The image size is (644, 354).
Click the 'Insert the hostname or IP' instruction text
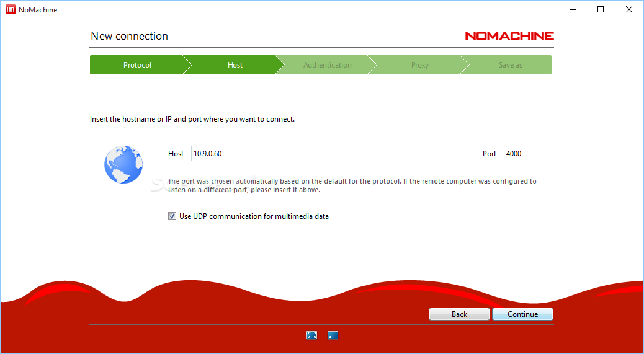point(192,120)
